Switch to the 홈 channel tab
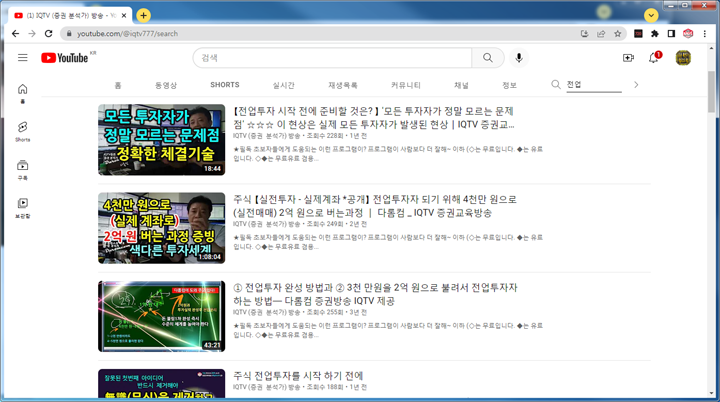720x402 pixels. [x=118, y=85]
